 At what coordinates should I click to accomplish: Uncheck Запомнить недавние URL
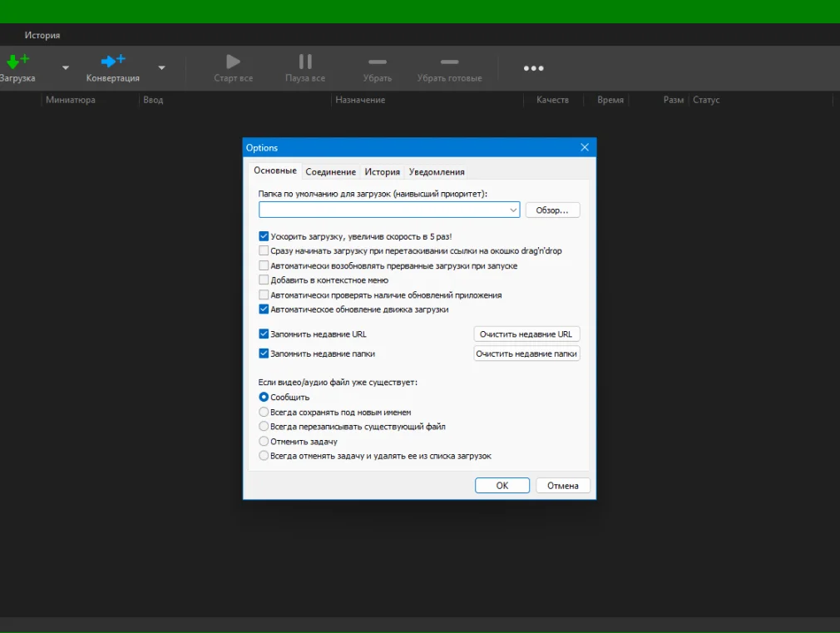pos(264,334)
